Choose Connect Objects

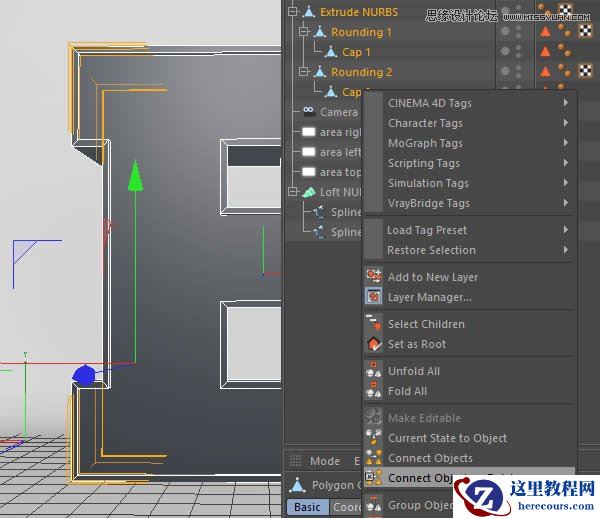[x=469, y=458]
